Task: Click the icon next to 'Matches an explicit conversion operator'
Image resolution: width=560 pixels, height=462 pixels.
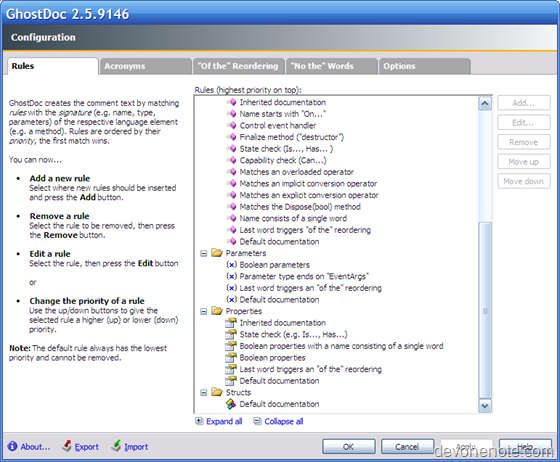Action: click(x=232, y=195)
